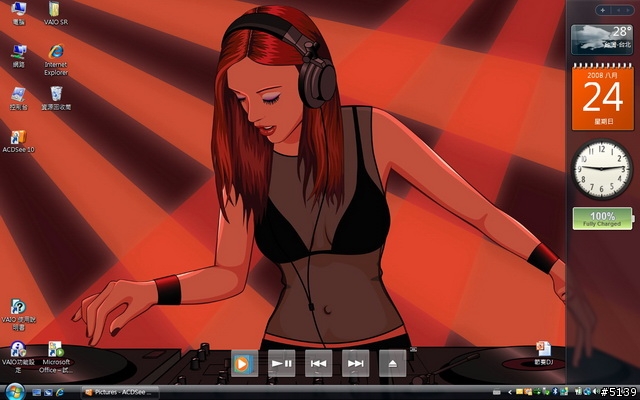Open the VAIO function settings icon
This screenshot has height=400, width=640.
click(x=18, y=358)
